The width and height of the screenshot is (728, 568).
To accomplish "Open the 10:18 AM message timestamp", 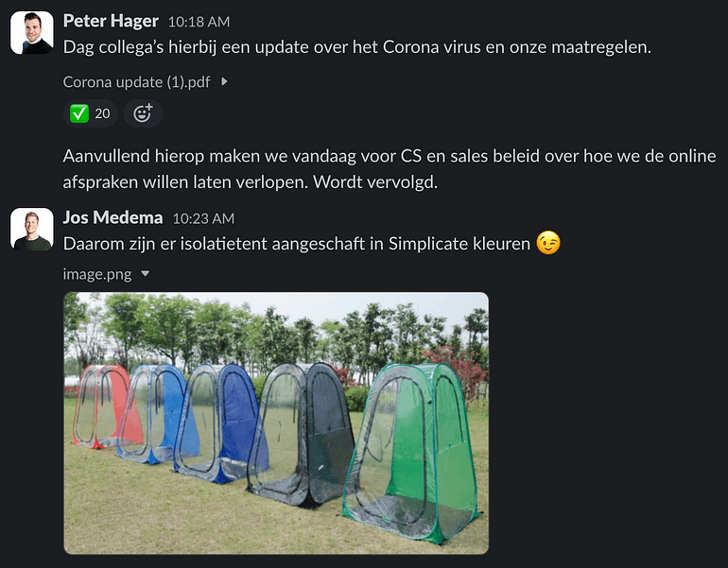I will click(x=199, y=22).
